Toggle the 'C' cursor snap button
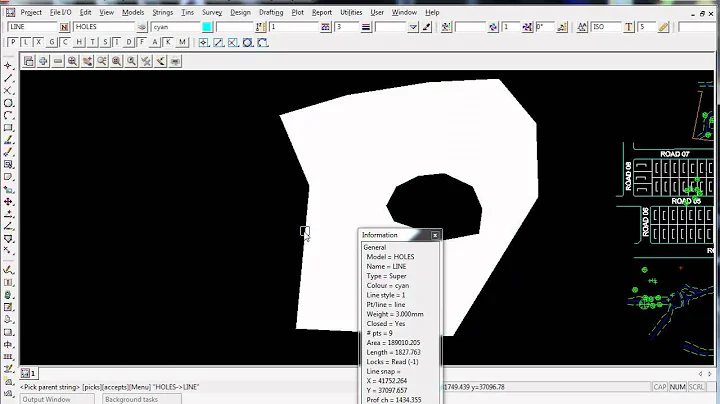Image resolution: width=720 pixels, height=404 pixels. point(65,42)
